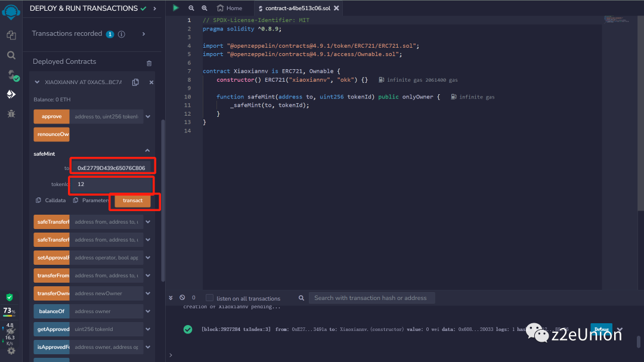Click the transact button for safeMint
Viewport: 644px width, 362px height.
[x=132, y=201]
